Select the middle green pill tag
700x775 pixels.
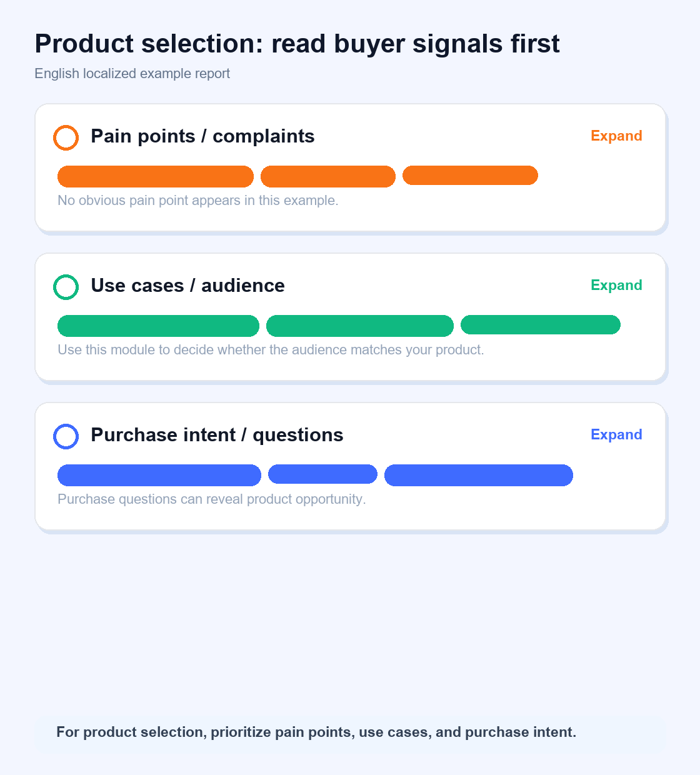(360, 326)
